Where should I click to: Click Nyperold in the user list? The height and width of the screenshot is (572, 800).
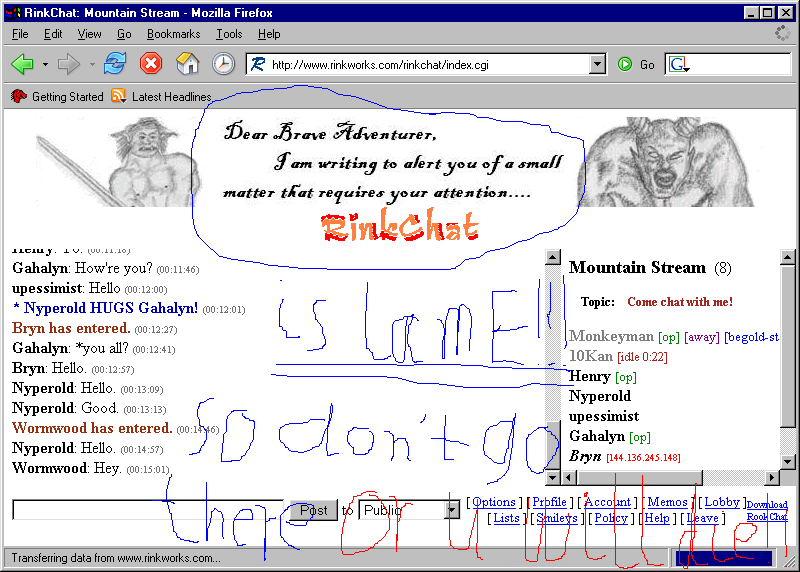click(600, 396)
